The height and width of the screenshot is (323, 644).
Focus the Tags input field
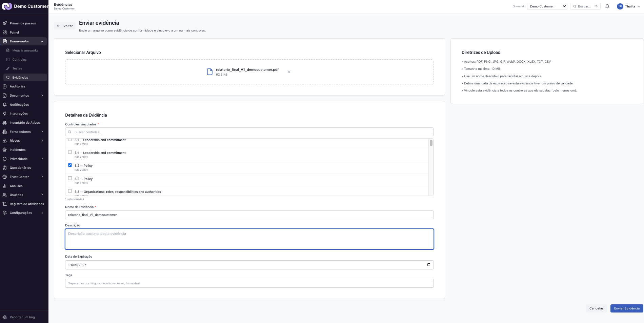249,283
